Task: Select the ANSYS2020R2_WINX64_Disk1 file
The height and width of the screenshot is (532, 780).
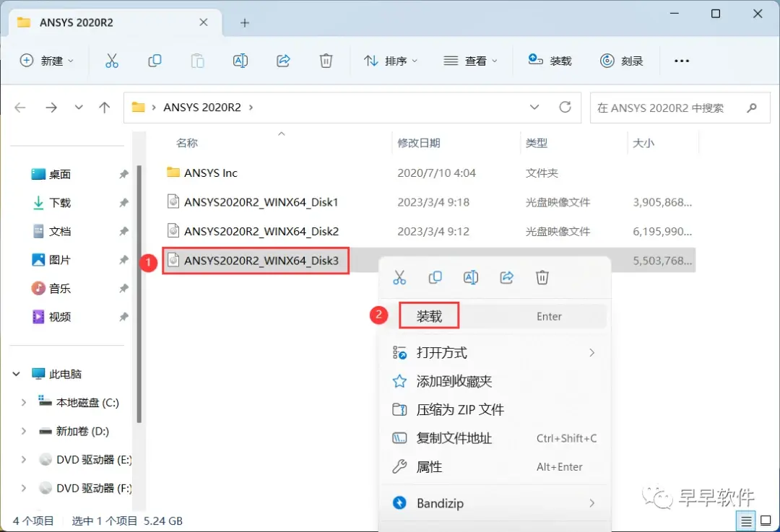Action: click(x=261, y=202)
